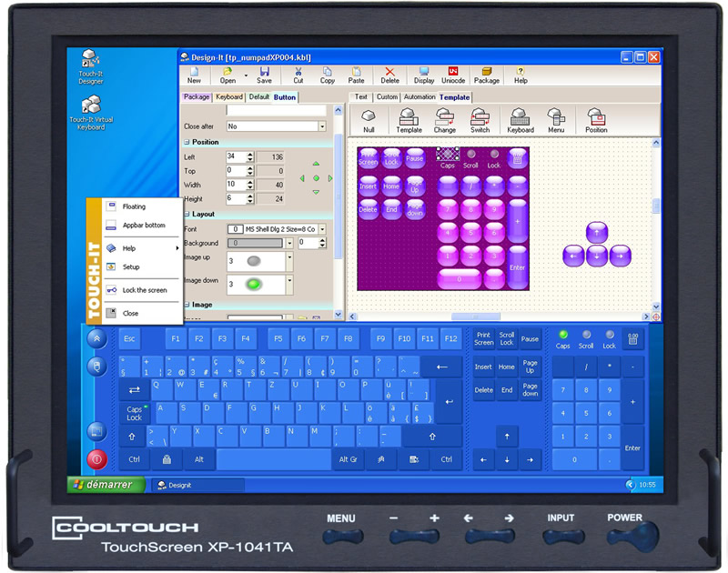Viewport: 728px width, 573px height.
Task: Click the Display toolbar icon
Action: pos(423,75)
